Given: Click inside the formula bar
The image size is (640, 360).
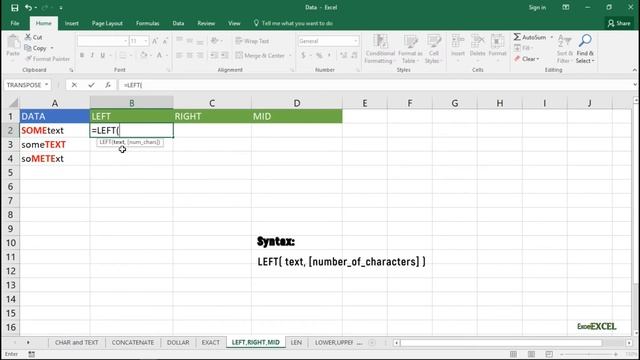Looking at the screenshot, I should click(376, 85).
